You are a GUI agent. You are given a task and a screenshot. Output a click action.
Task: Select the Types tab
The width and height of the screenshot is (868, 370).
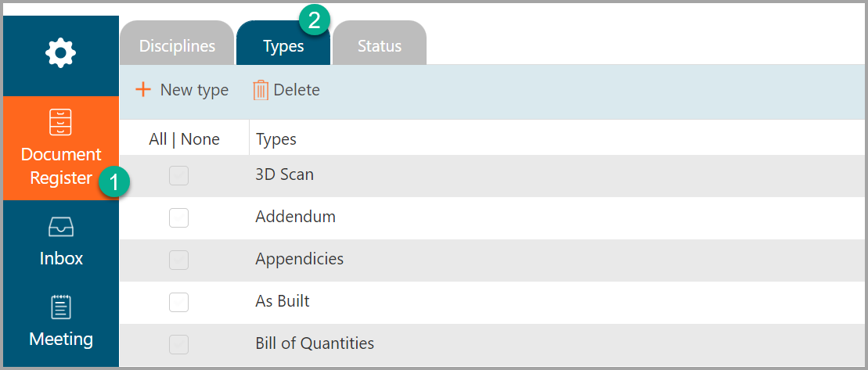point(283,46)
